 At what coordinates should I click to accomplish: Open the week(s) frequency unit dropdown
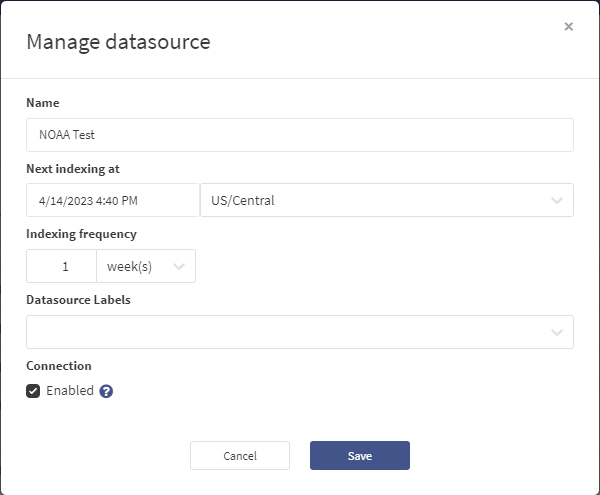coord(135,266)
